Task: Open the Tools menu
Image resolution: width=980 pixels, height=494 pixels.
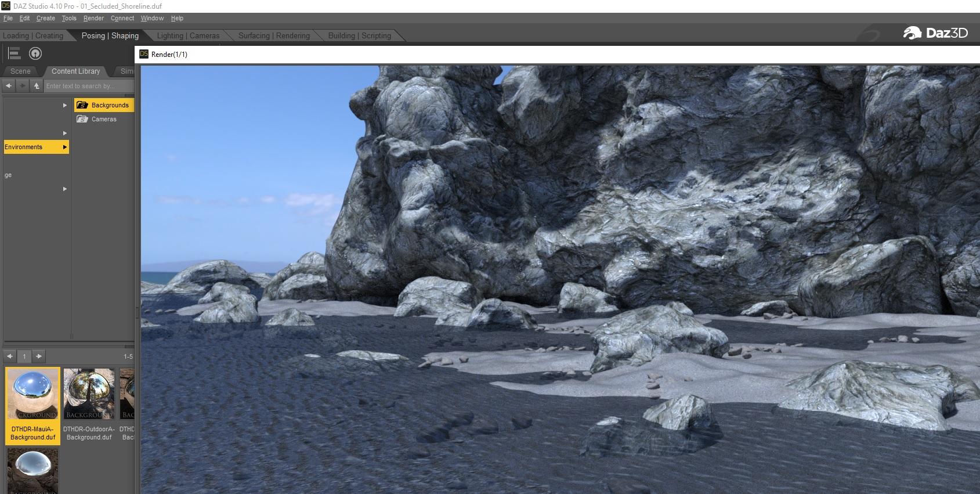Action: [x=69, y=19]
